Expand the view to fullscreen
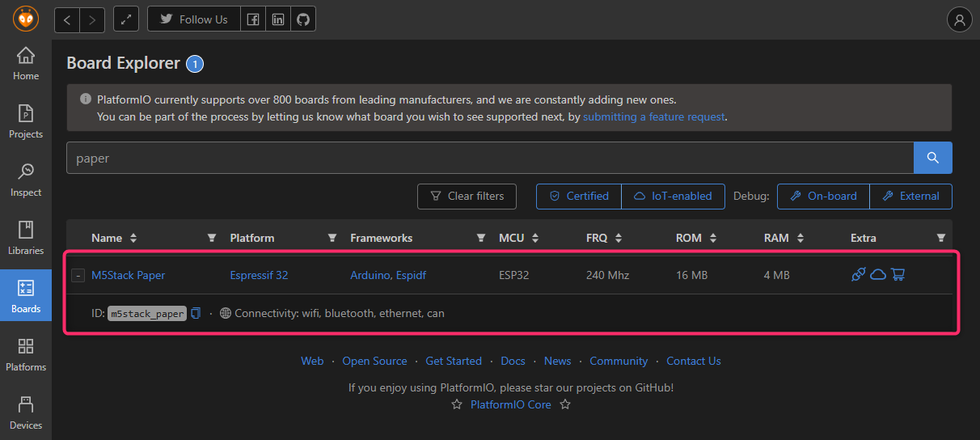The height and width of the screenshot is (440, 980). tap(126, 19)
